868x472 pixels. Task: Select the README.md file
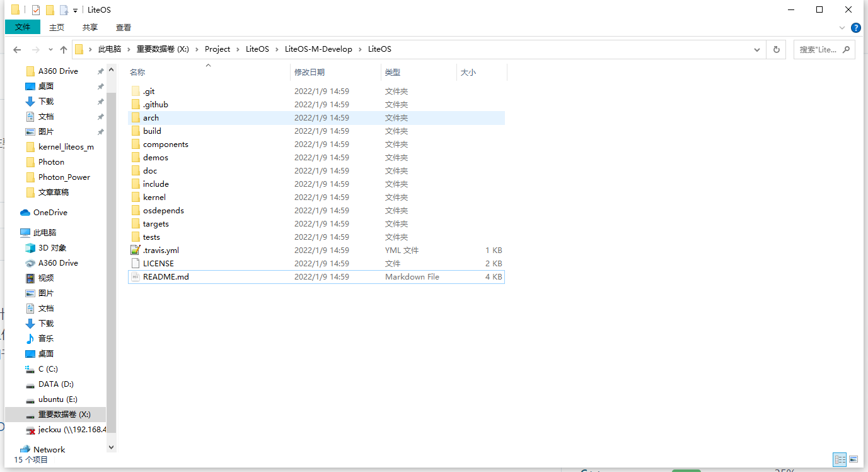point(316,277)
